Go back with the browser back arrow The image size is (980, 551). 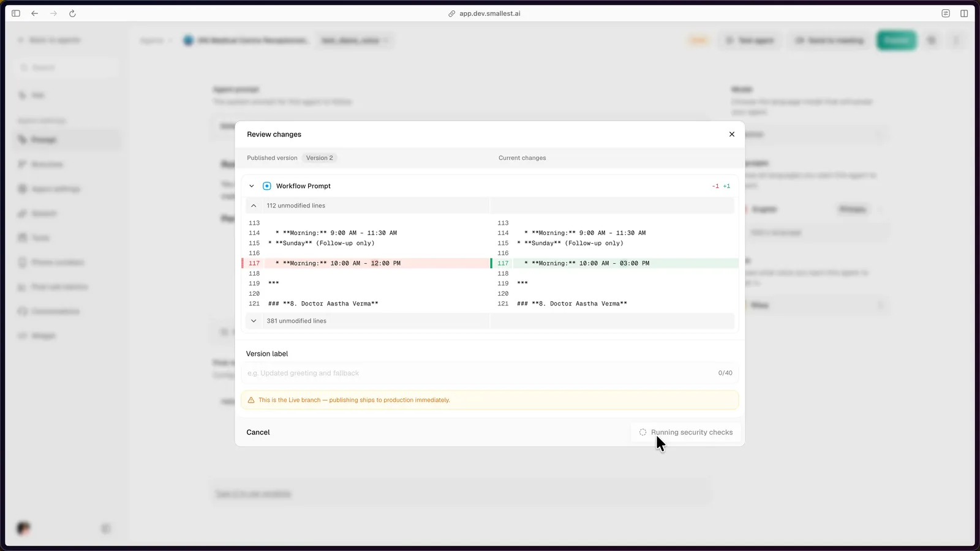(35, 13)
